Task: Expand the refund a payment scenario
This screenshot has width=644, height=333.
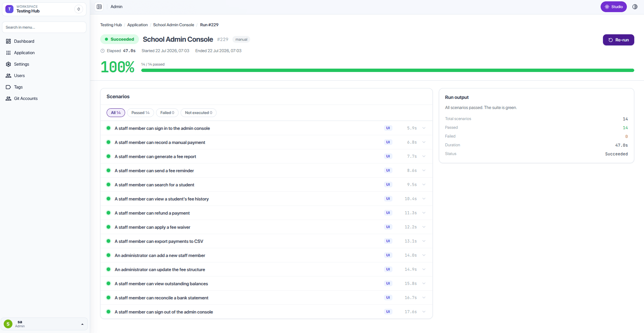Action: click(424, 213)
